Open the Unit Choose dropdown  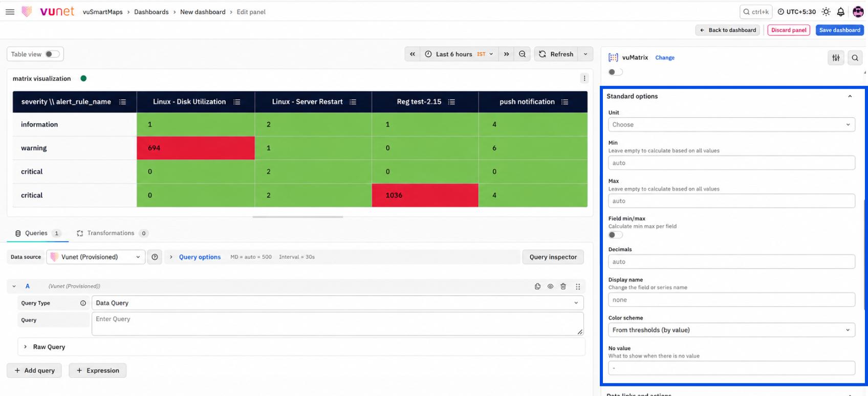point(731,124)
